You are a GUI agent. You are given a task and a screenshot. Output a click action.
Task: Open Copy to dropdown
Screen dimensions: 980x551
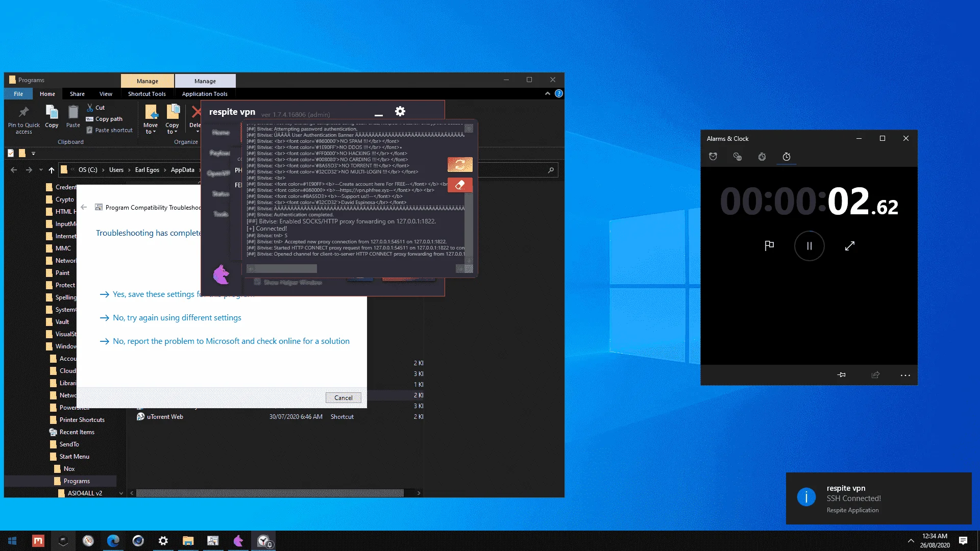(x=173, y=118)
